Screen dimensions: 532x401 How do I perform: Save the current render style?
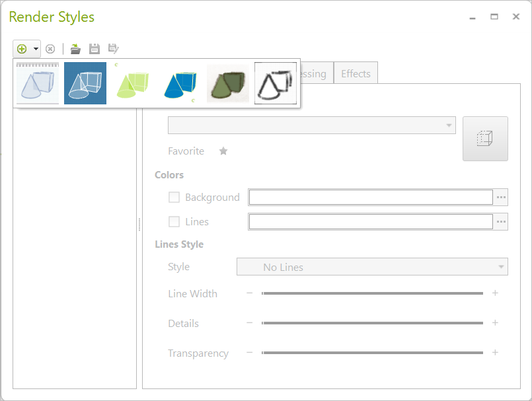point(93,48)
